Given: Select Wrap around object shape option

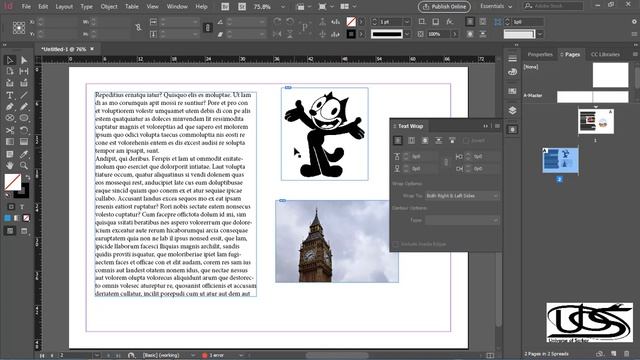Looking at the screenshot, I should tap(425, 140).
